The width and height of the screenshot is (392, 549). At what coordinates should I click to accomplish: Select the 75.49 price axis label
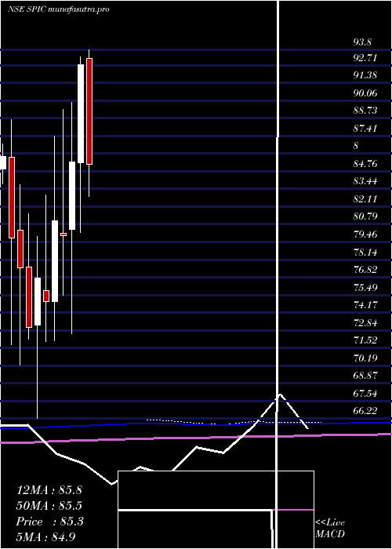(365, 288)
